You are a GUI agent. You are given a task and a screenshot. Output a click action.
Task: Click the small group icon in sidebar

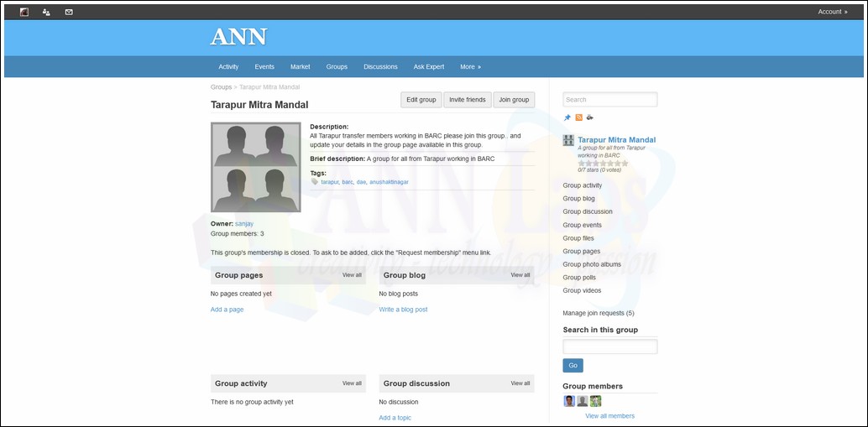point(568,140)
